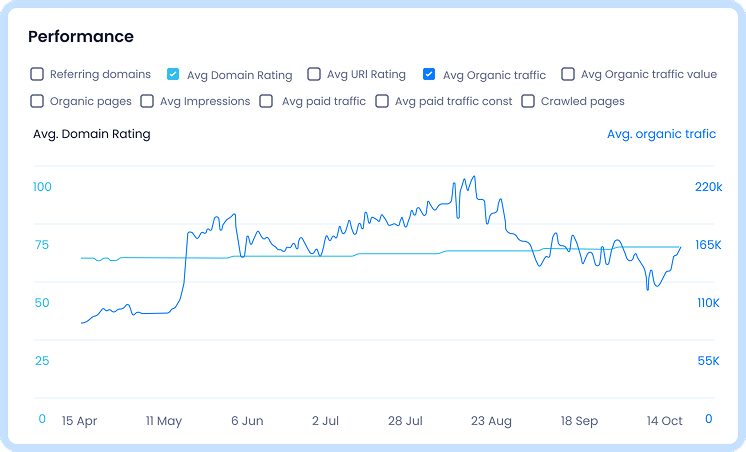Select the Avg paid traffic checkbox
The height and width of the screenshot is (452, 746).
(x=267, y=101)
